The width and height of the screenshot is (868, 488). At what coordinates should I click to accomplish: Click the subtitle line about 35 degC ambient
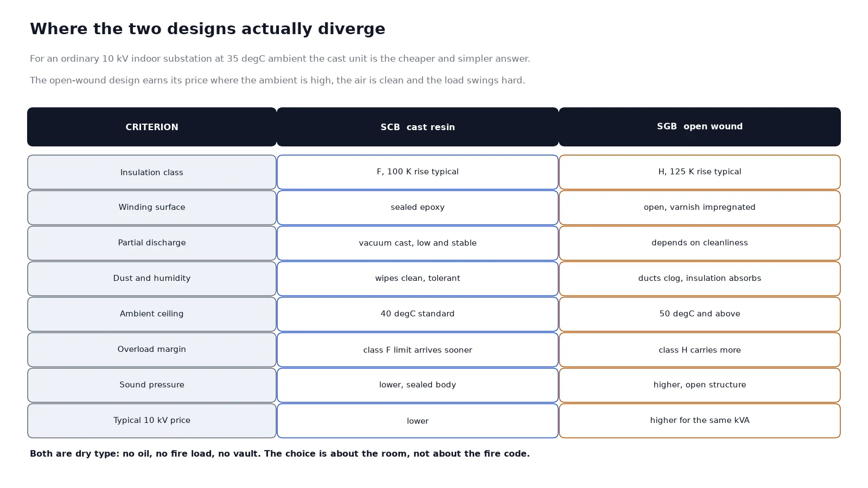tap(280, 59)
